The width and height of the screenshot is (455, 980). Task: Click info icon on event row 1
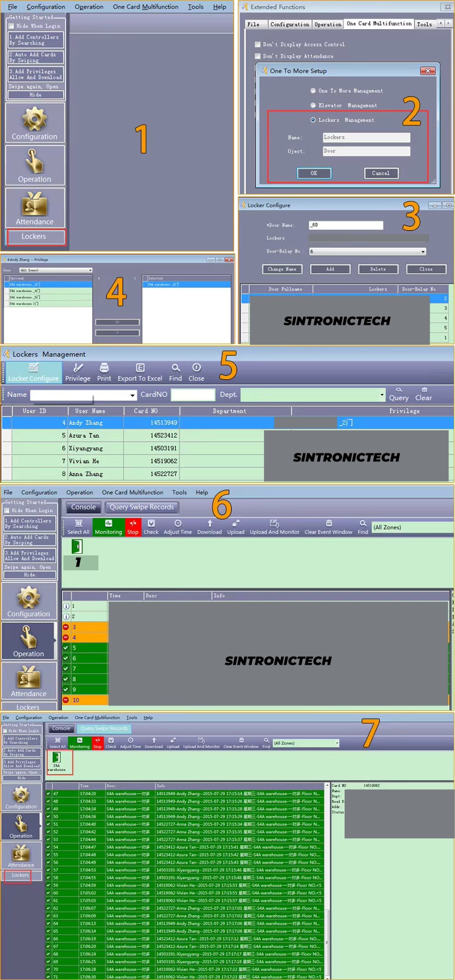(66, 606)
